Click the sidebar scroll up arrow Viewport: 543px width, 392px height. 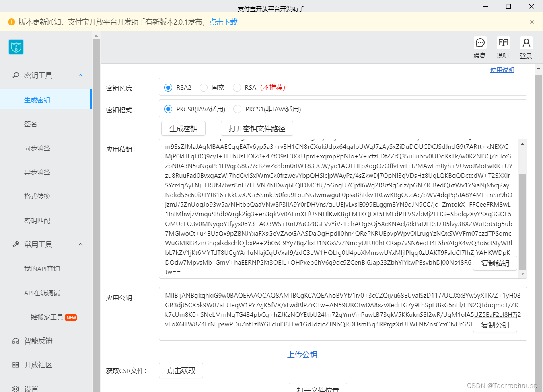coord(96,36)
